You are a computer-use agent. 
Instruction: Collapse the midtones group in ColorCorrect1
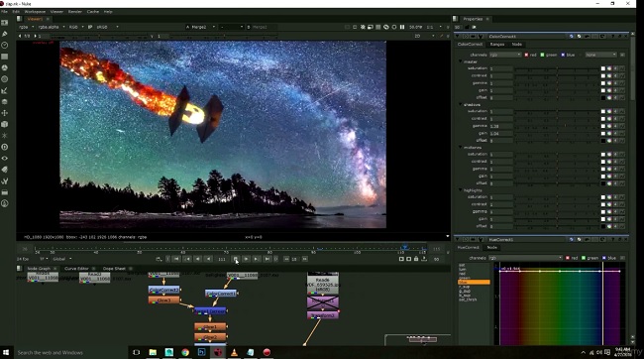click(461, 147)
